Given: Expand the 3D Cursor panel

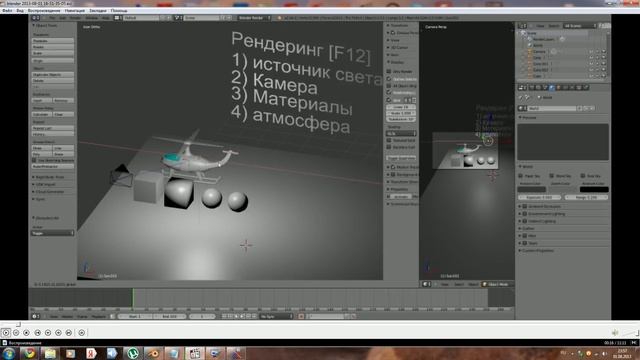Looking at the screenshot, I should tap(388, 47).
